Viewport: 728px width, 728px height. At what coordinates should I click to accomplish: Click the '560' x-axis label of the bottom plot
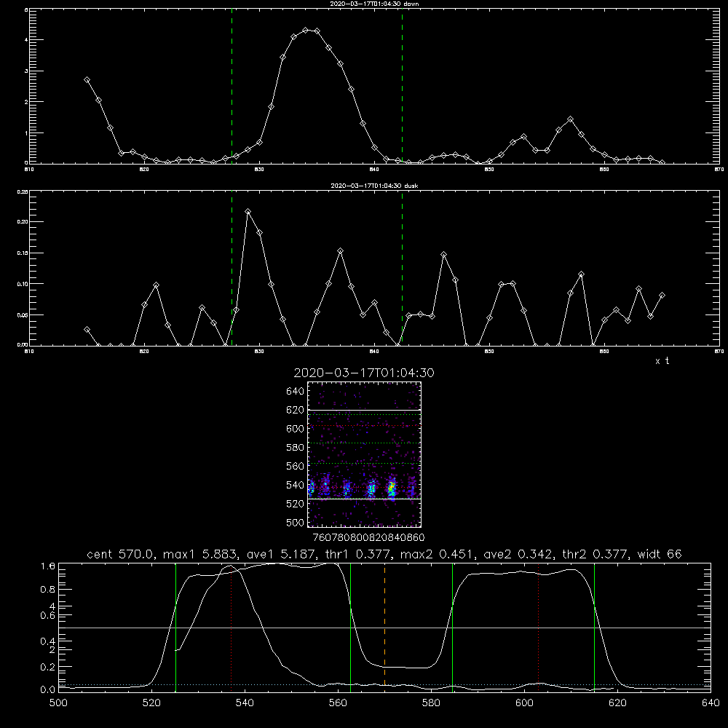[338, 703]
